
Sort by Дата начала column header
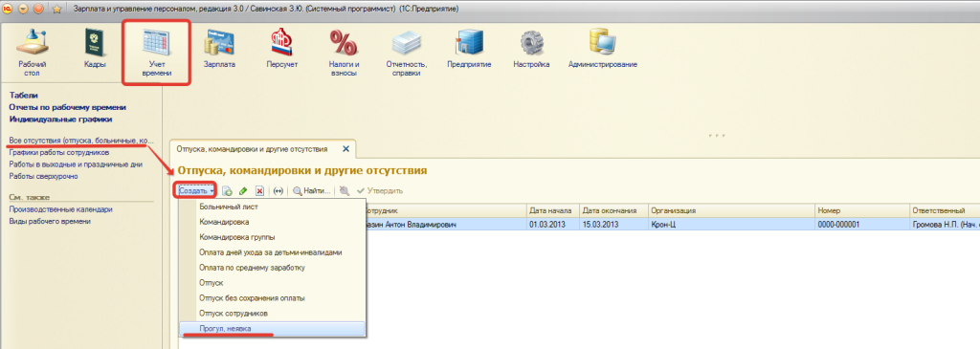[553, 211]
